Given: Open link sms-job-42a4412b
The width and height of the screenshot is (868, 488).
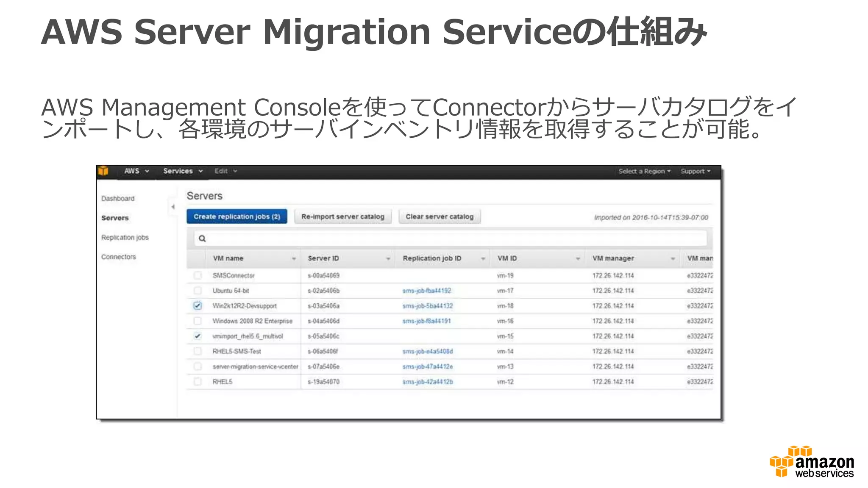Looking at the screenshot, I should click(x=428, y=382).
